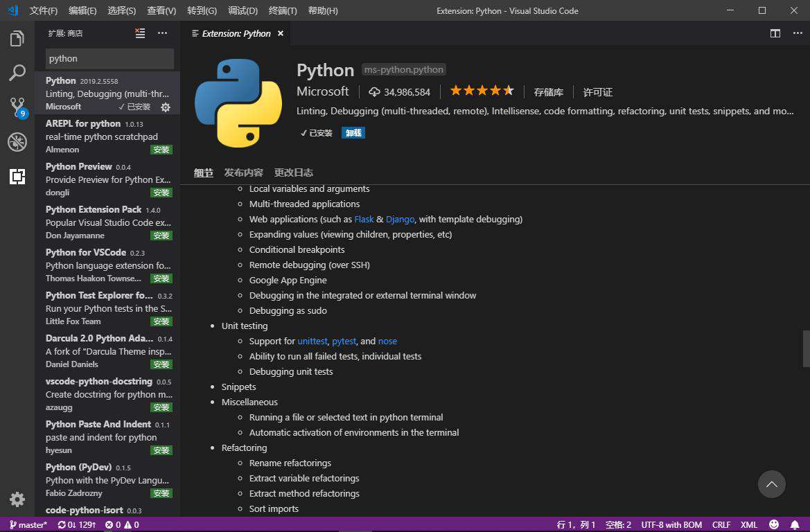The width and height of the screenshot is (810, 532).
Task: Open editor more actions ellipsis
Action: [798, 33]
